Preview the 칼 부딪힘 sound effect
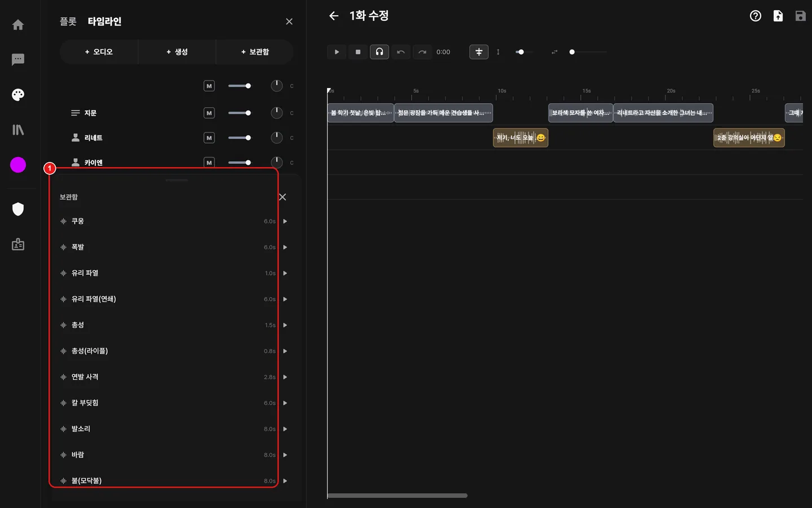 pyautogui.click(x=285, y=403)
